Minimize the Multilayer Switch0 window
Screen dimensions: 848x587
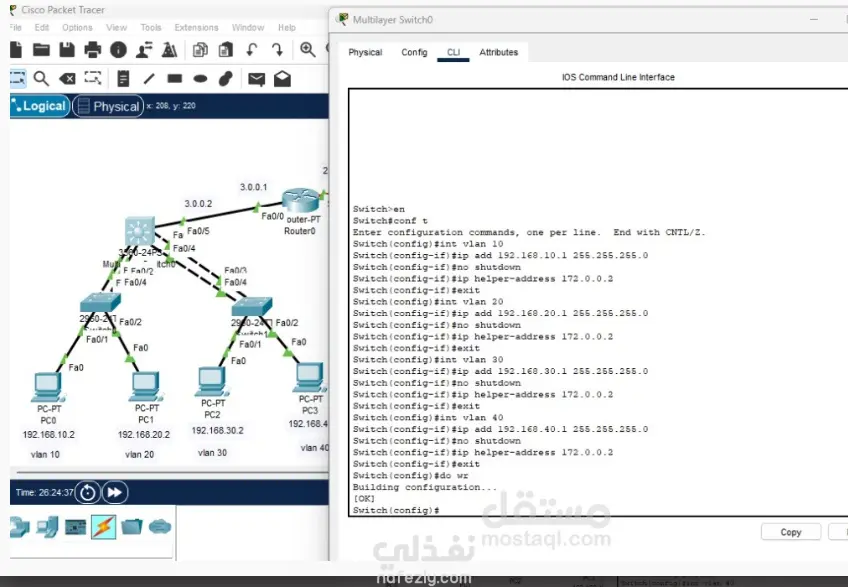pyautogui.click(x=813, y=19)
